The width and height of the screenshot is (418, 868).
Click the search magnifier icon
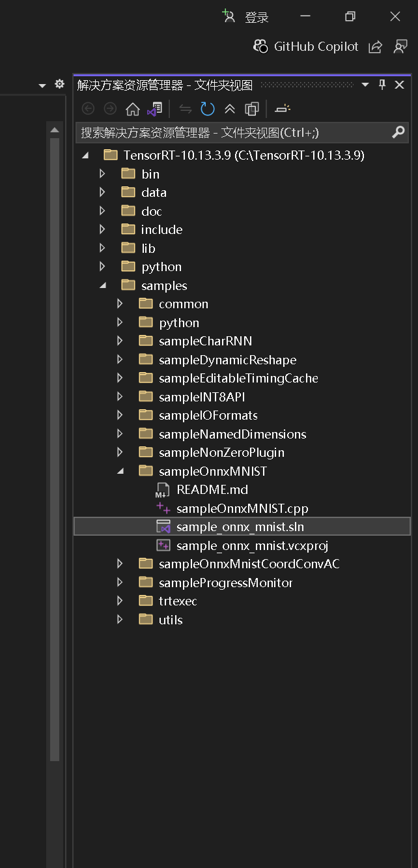tap(398, 132)
